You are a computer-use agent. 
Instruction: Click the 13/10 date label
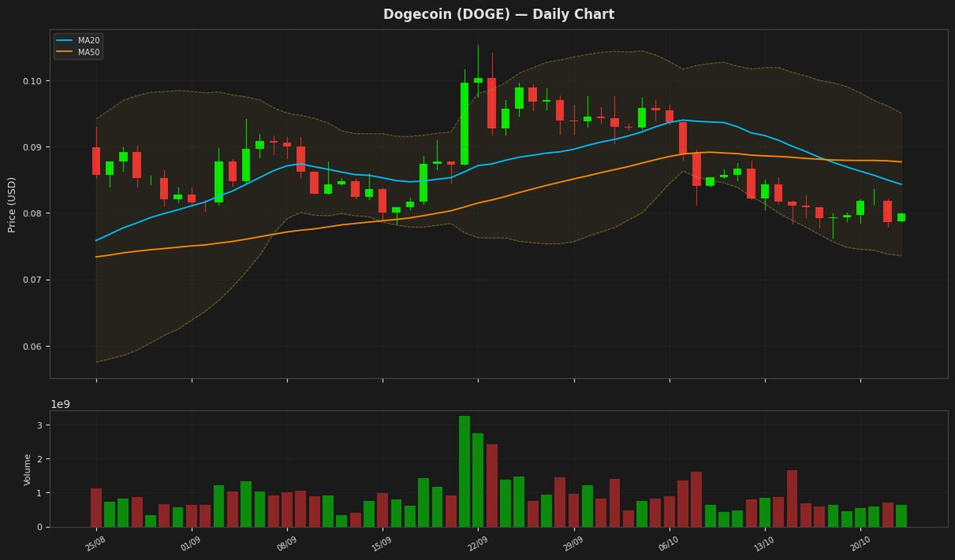click(763, 543)
